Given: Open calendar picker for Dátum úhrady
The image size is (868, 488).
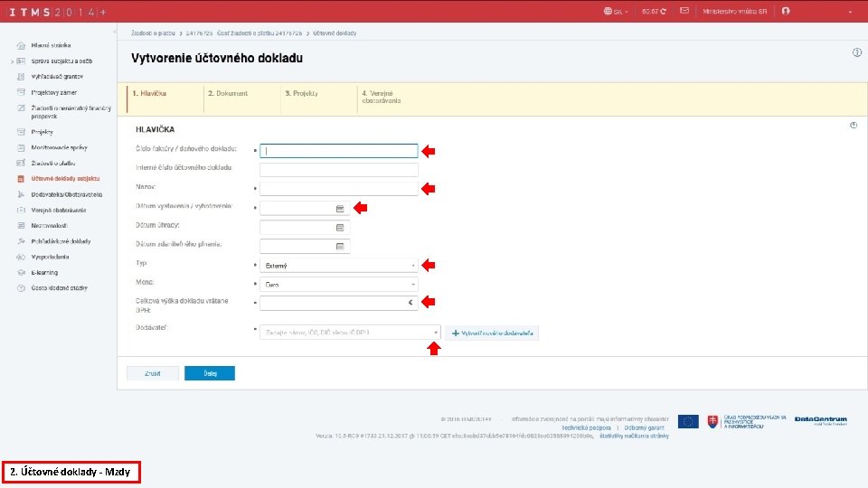Looking at the screenshot, I should (x=340, y=228).
